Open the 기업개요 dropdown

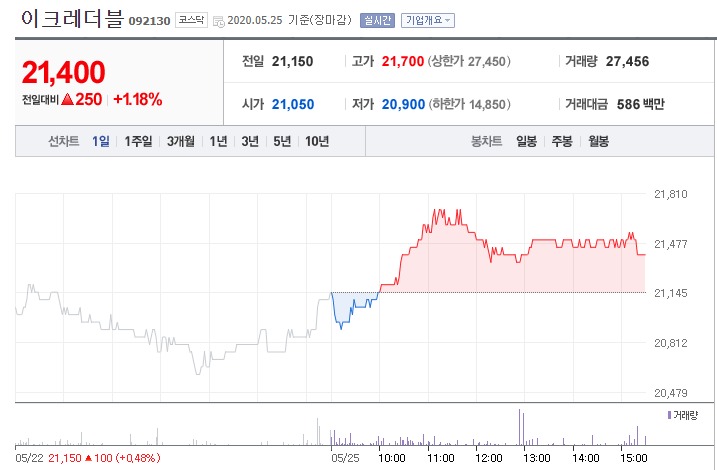click(428, 21)
